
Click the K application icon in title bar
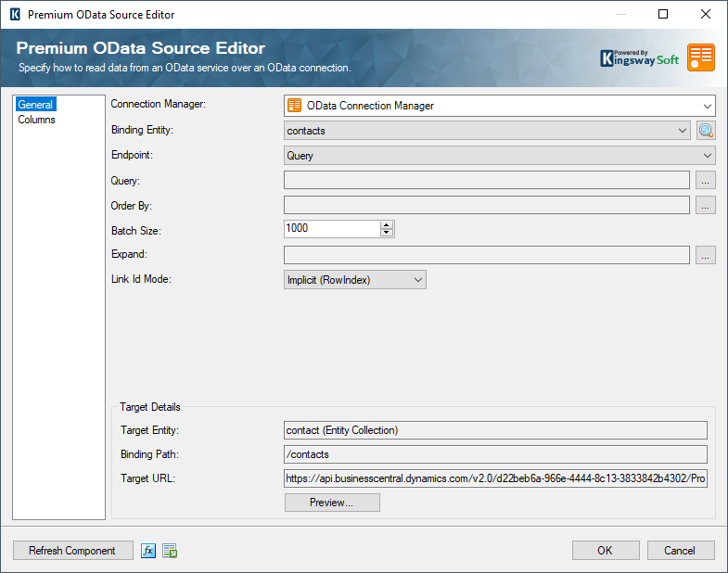[14, 14]
